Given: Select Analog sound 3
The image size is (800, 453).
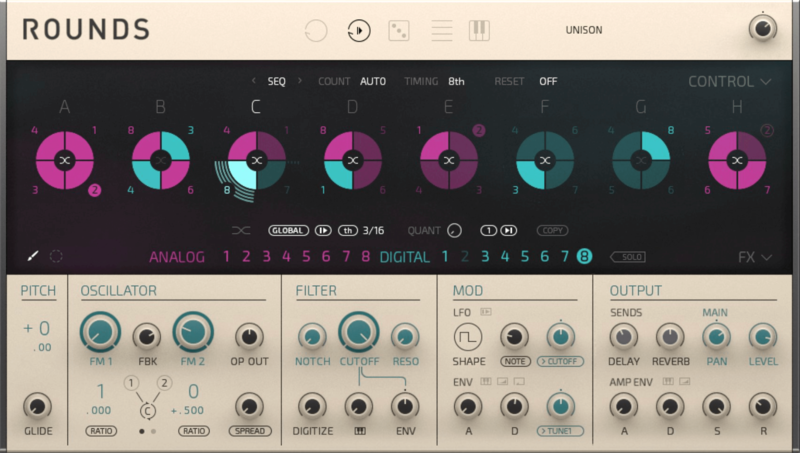Looking at the screenshot, I should pyautogui.click(x=266, y=257).
